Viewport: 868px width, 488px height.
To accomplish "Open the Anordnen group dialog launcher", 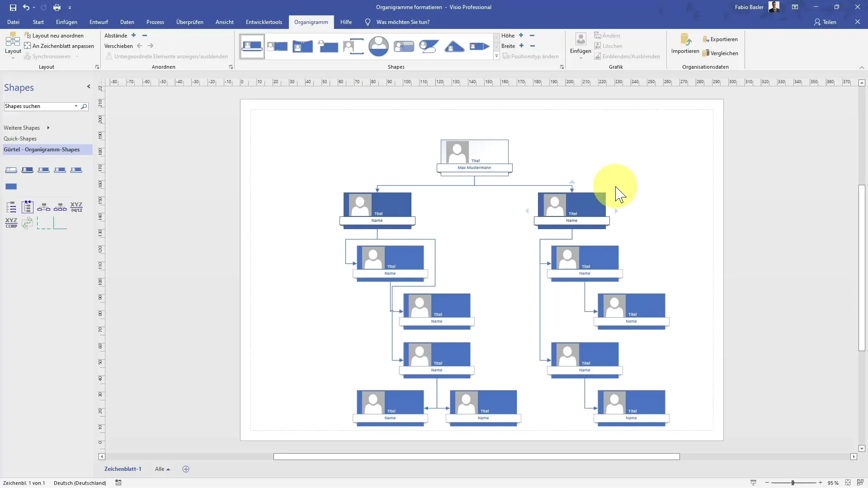I will click(231, 67).
